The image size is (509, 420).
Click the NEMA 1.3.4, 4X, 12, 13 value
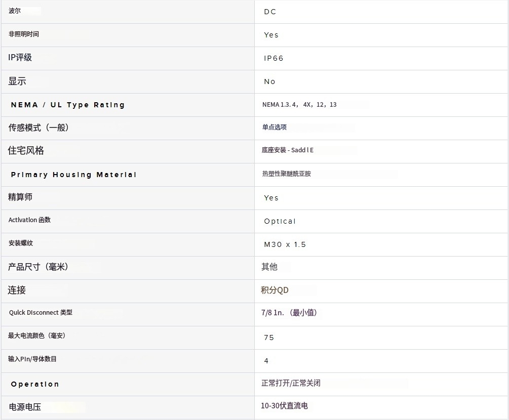(299, 105)
